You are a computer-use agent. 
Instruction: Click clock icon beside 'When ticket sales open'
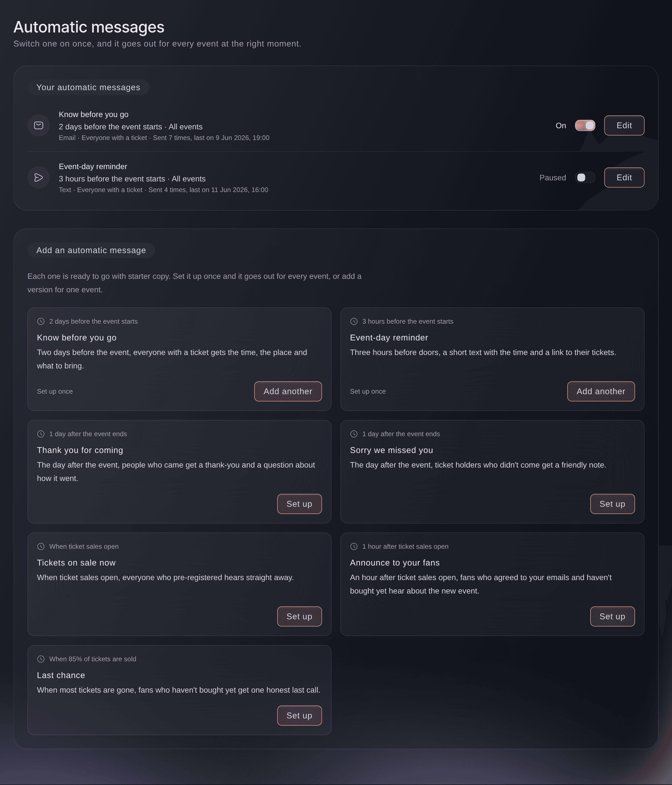[41, 546]
